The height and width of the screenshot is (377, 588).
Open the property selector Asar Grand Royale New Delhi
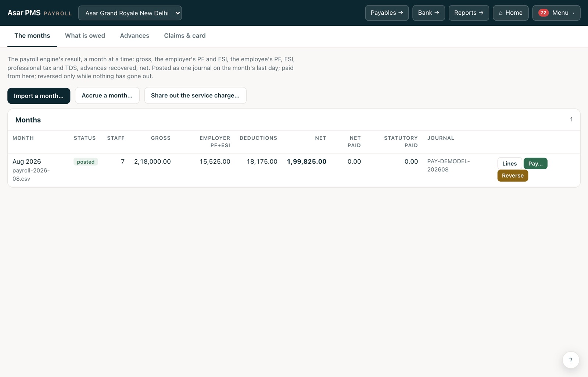(x=130, y=13)
